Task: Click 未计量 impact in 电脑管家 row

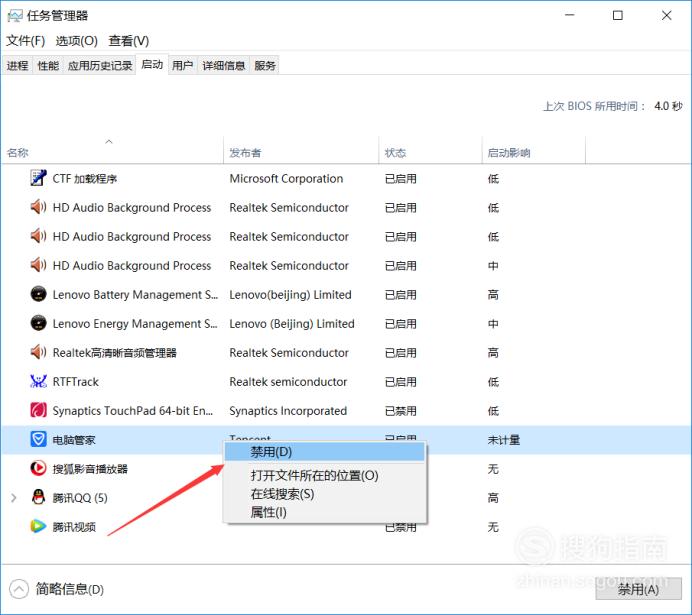Action: pyautogui.click(x=504, y=440)
